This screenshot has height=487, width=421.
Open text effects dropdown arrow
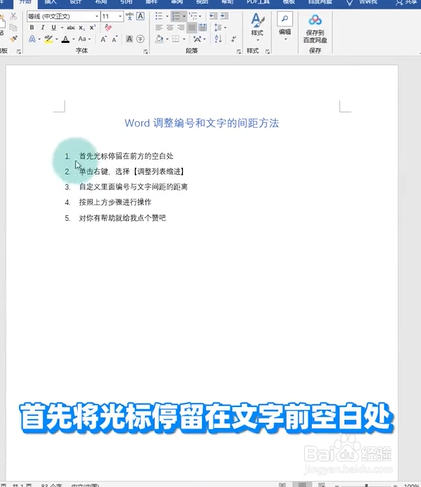tap(39, 39)
